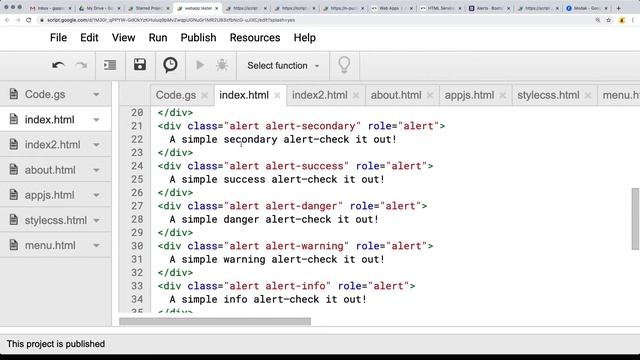Image resolution: width=640 pixels, height=360 pixels.
Task: Close the Code.gs editor tab
Action: (x=205, y=96)
